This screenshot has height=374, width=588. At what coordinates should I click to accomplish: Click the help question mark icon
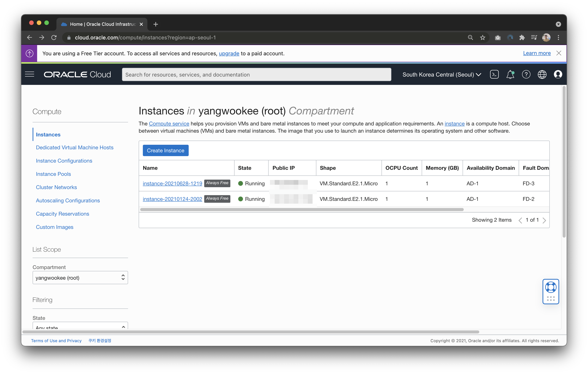526,74
